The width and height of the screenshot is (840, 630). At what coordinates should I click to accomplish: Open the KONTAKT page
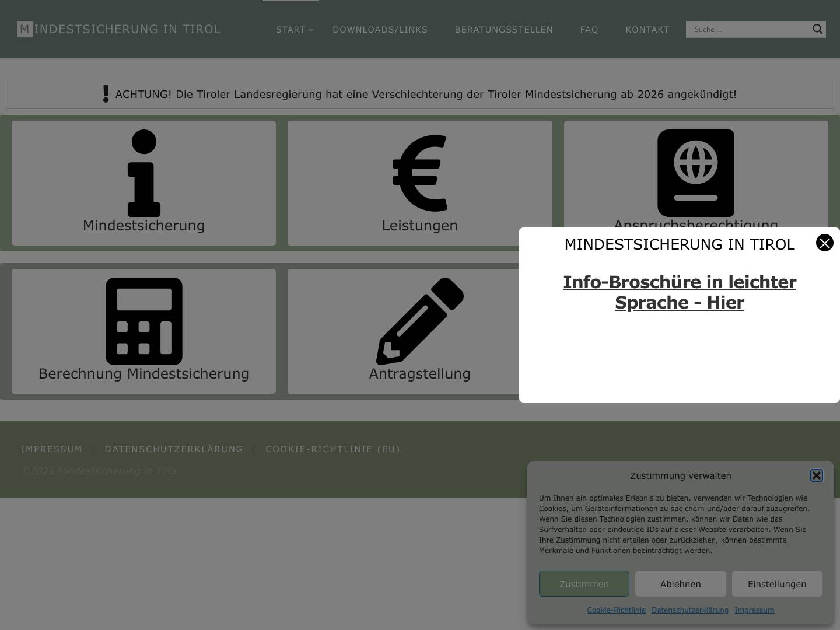click(x=647, y=30)
